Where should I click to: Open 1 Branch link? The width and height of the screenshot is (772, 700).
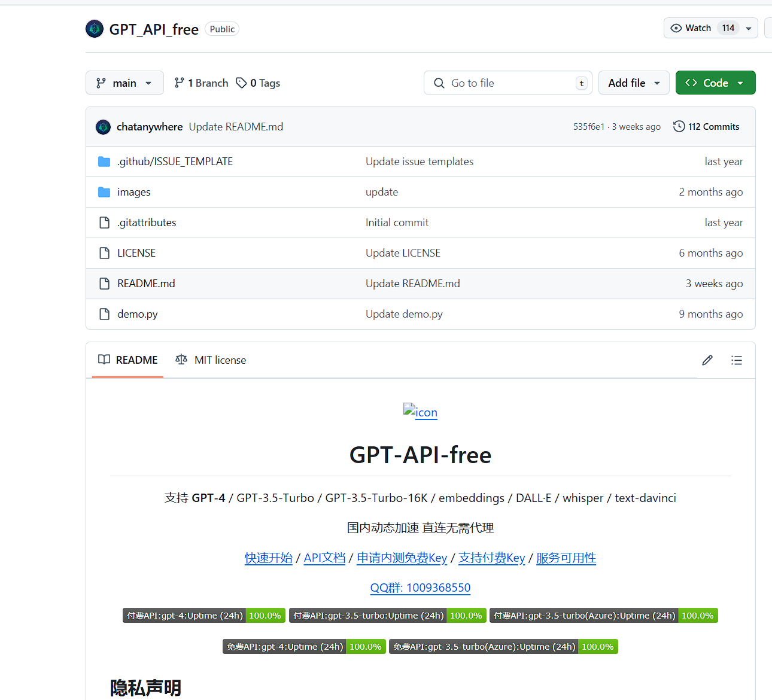[201, 83]
